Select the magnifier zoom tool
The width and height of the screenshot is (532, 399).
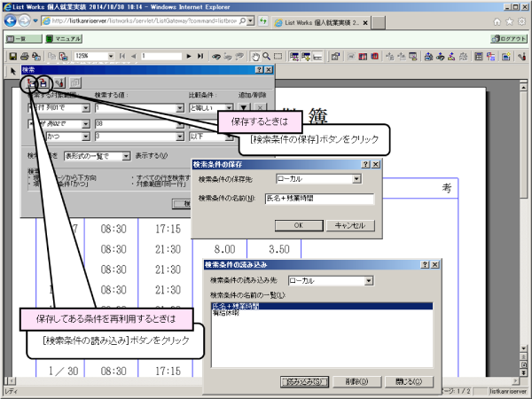coord(267,57)
